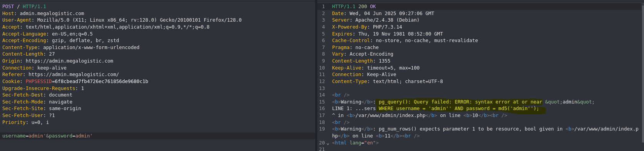Screen dimensions: 644x151
Task: Click the response Connection: Keep-Alive header
Action: click(x=364, y=75)
